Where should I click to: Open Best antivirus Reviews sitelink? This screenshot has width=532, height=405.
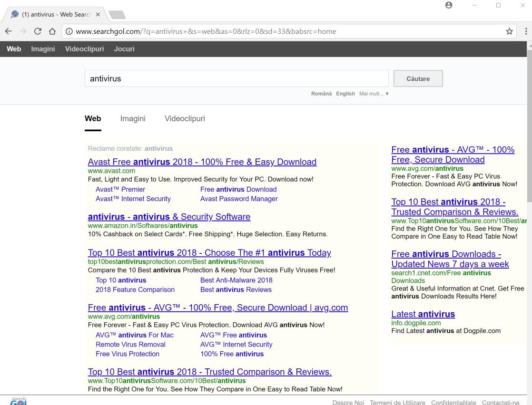click(236, 290)
